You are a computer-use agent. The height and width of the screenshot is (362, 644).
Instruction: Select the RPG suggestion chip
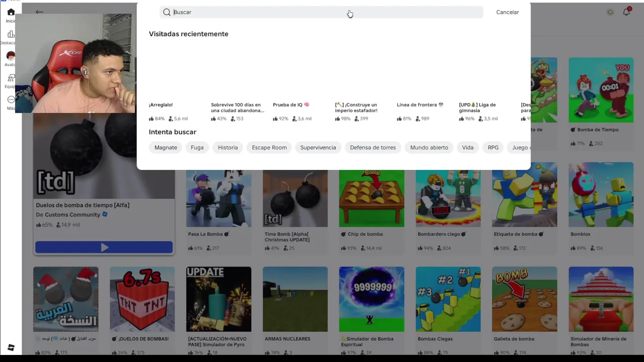pos(493,147)
